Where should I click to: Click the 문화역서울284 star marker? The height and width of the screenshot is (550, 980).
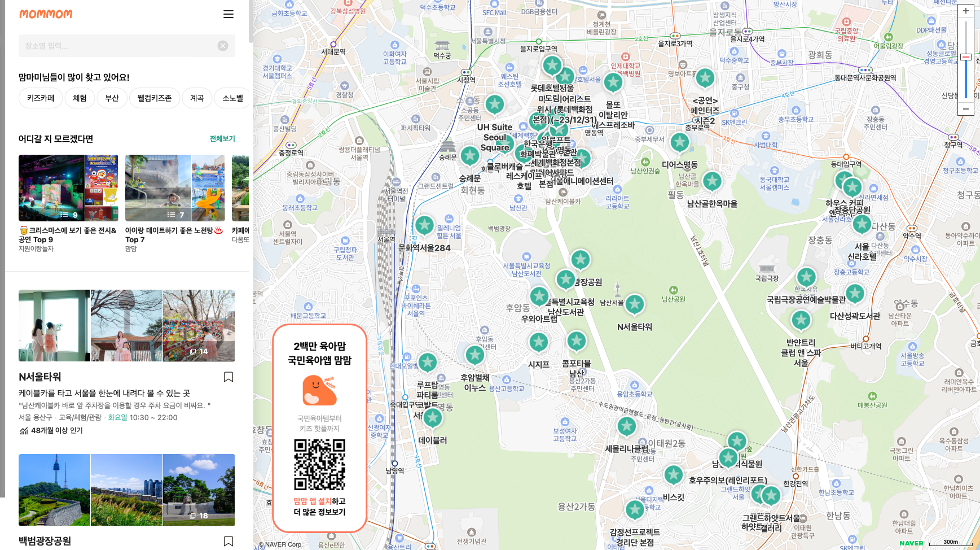click(424, 226)
